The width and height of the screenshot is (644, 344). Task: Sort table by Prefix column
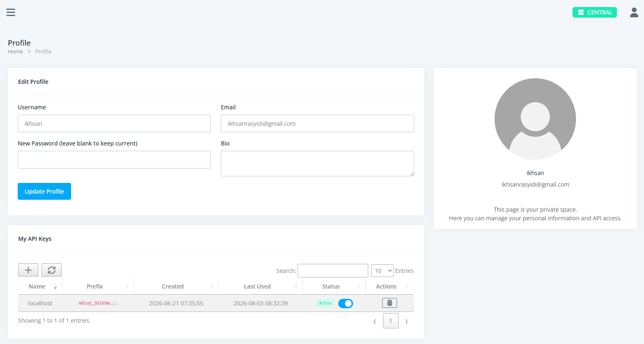98,286
